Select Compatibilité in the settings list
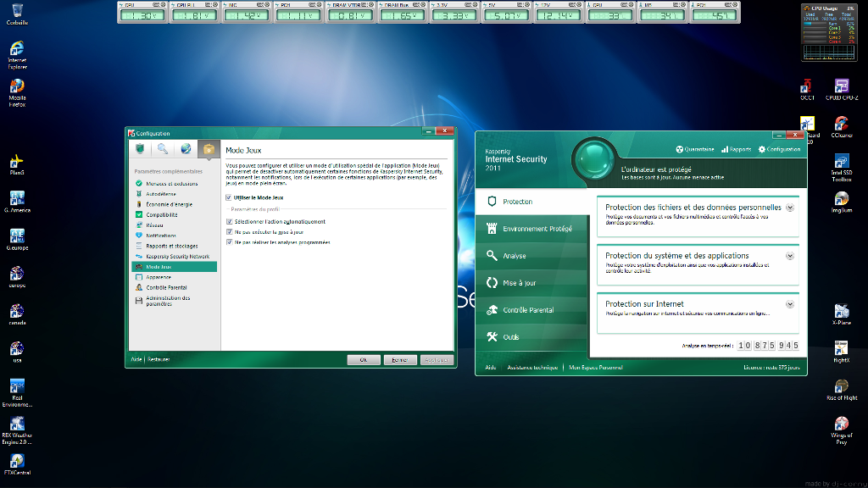Screen dimensions: 868x488 click(x=175, y=214)
